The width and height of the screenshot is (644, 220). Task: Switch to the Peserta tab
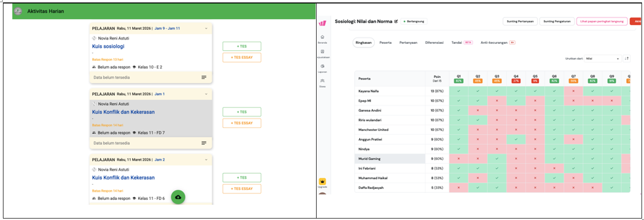pos(385,43)
